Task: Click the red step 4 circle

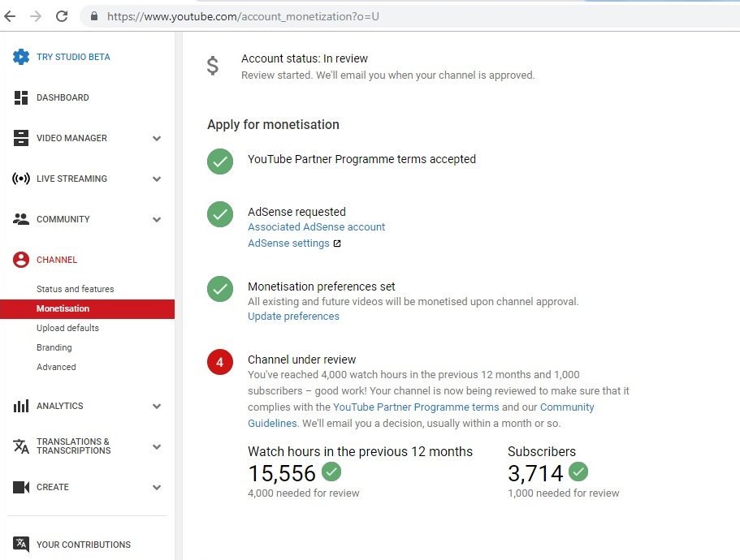Action: (220, 362)
